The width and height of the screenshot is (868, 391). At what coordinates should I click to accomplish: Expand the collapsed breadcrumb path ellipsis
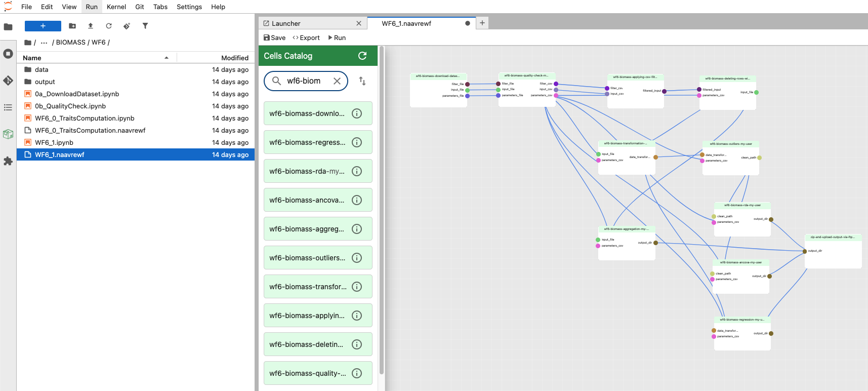point(44,43)
